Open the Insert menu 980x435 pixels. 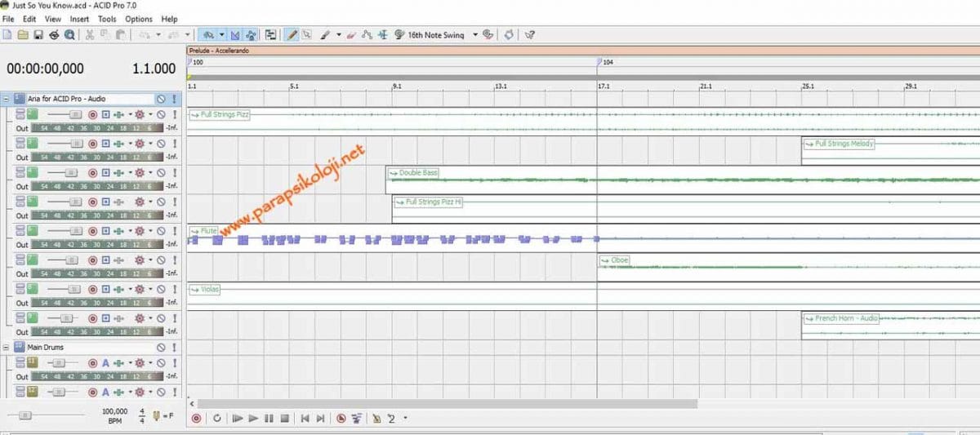80,19
